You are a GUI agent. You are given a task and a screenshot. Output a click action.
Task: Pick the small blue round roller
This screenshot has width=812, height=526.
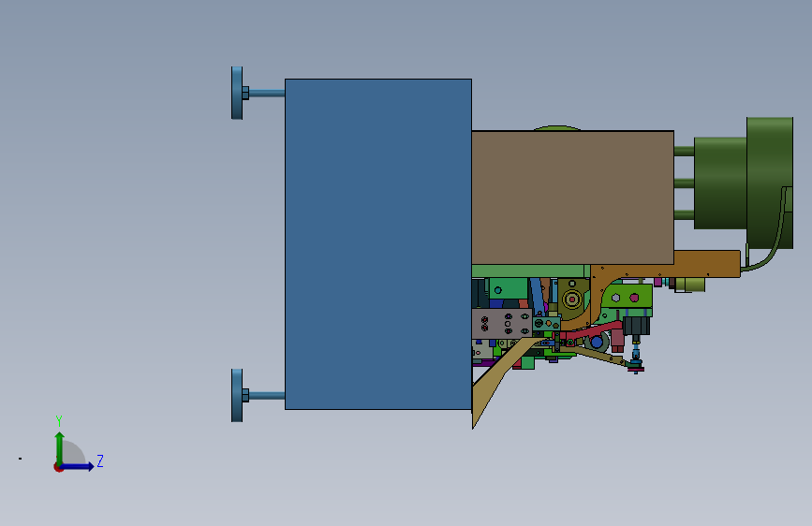pos(598,342)
